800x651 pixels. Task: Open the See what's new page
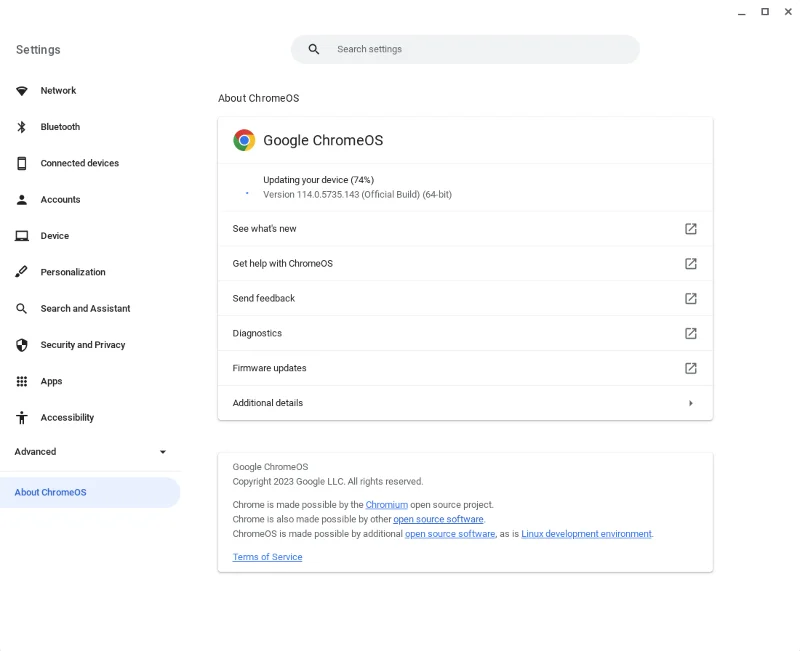[465, 228]
